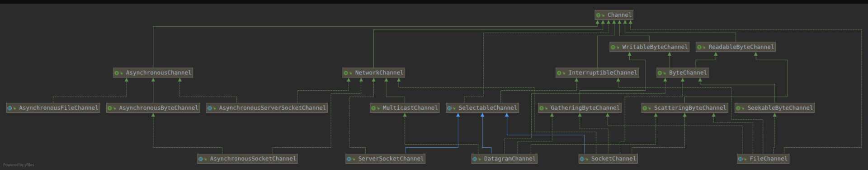Click the SeekableByteChannel interface icon
Screen dimensions: 868x170
coord(738,108)
